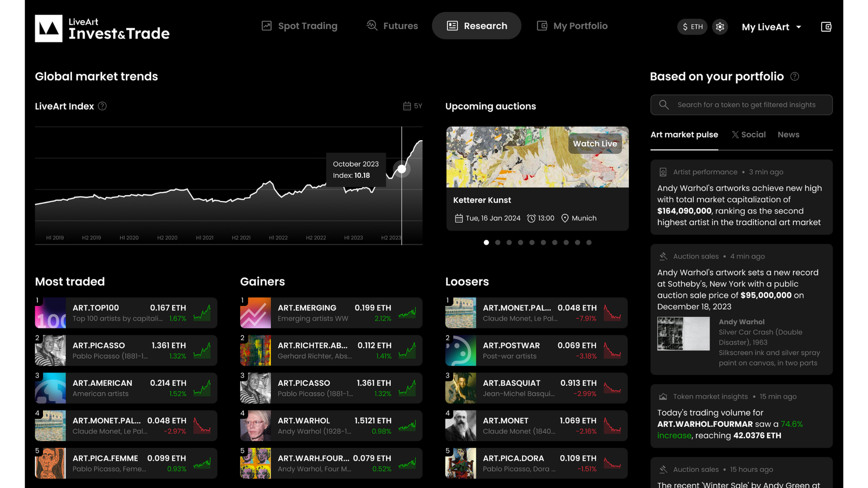Open the 5Y time range selector
This screenshot has height=488, width=868.
tap(413, 106)
